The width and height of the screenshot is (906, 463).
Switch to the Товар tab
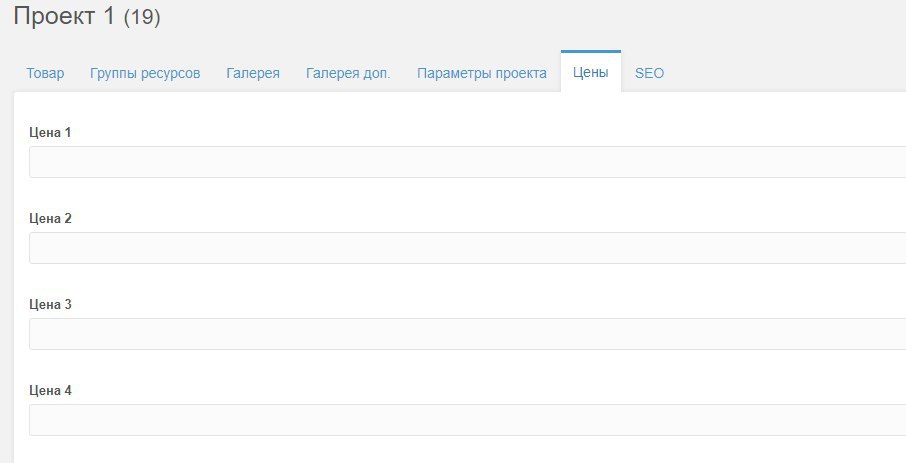pyautogui.click(x=45, y=73)
